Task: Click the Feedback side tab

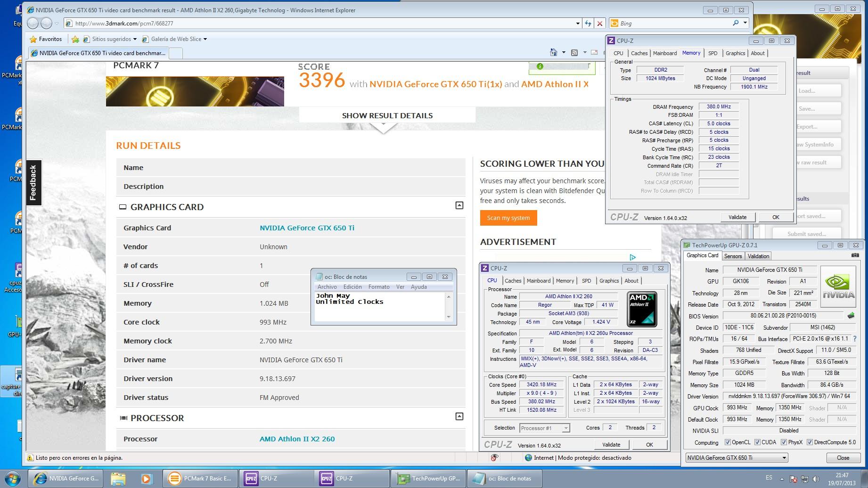Action: click(x=33, y=183)
